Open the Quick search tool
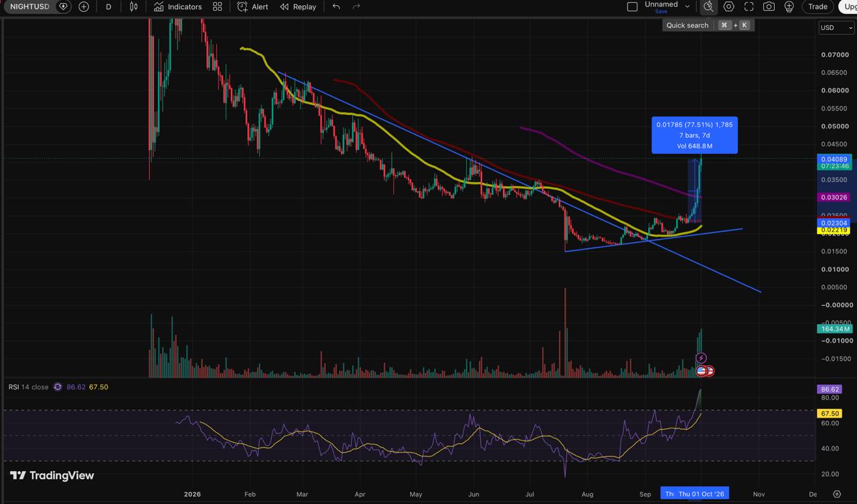The height and width of the screenshot is (504, 857). click(x=708, y=7)
